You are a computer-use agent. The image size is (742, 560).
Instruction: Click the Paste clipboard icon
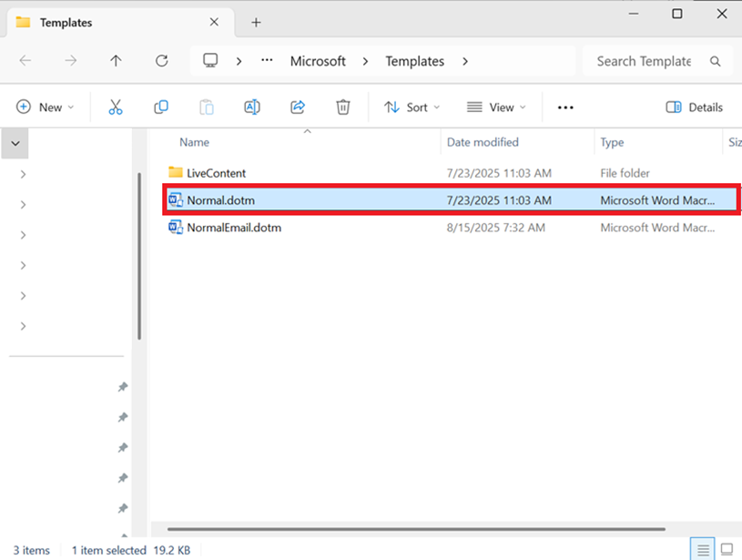pos(207,107)
